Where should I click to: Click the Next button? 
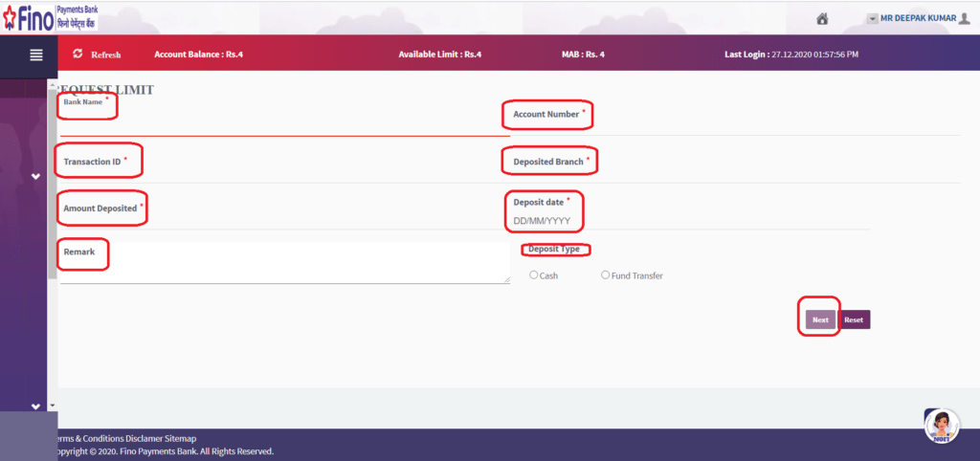pos(820,319)
